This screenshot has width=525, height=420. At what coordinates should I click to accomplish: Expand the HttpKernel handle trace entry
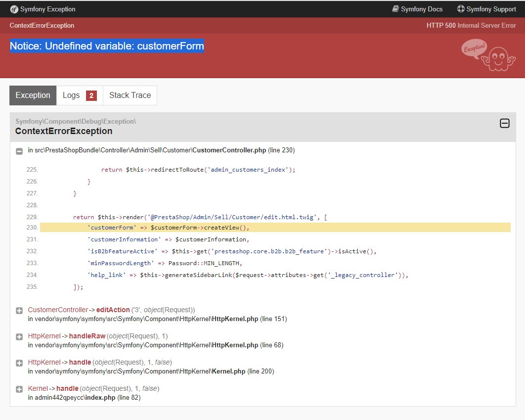tap(19, 363)
